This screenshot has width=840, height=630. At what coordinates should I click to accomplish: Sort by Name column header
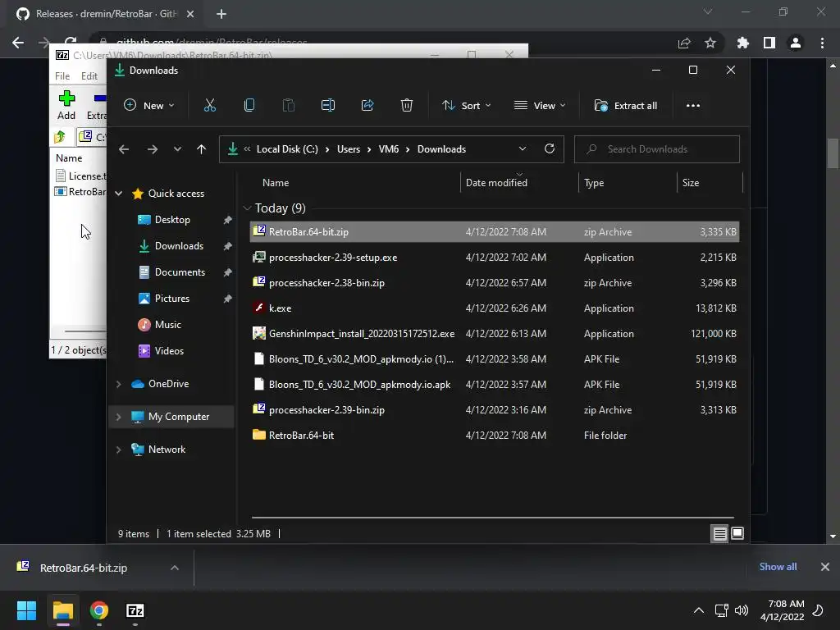pyautogui.click(x=276, y=183)
